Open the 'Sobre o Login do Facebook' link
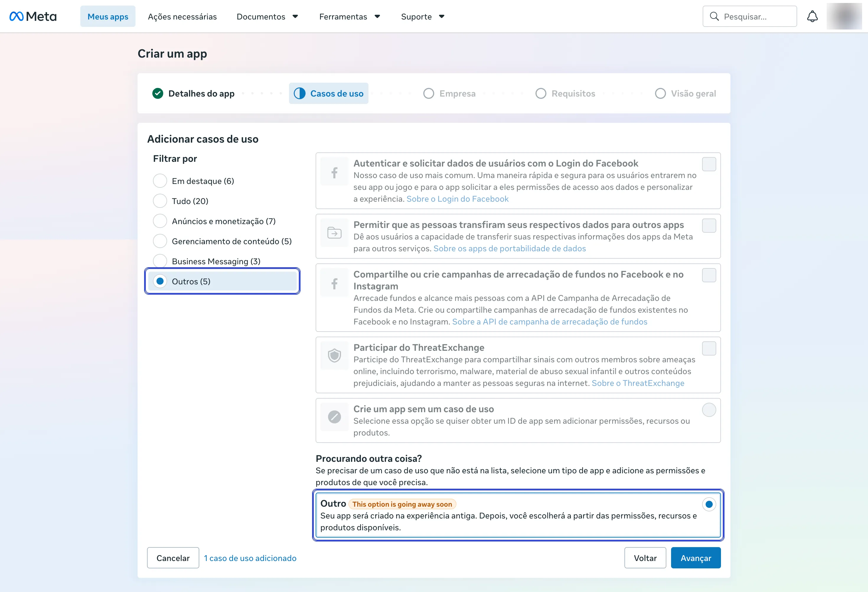 point(458,199)
